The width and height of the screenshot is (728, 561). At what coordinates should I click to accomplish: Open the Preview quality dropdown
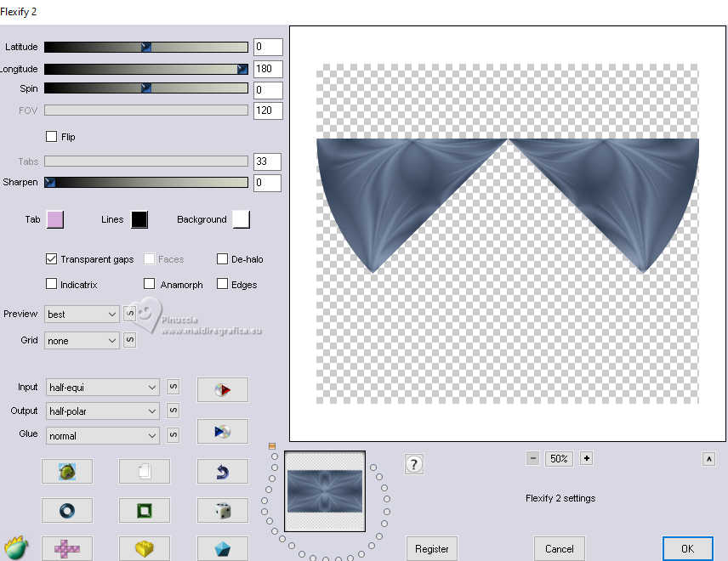[82, 314]
